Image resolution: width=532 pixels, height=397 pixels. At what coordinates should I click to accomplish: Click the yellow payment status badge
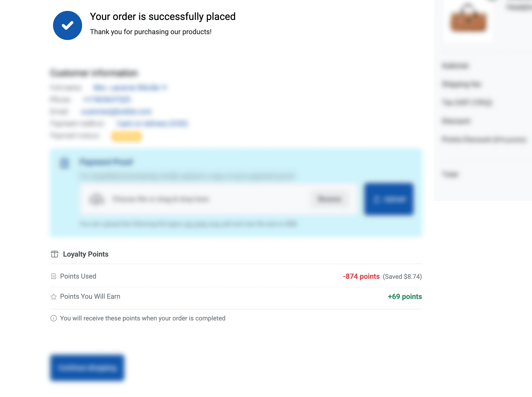[x=126, y=136]
